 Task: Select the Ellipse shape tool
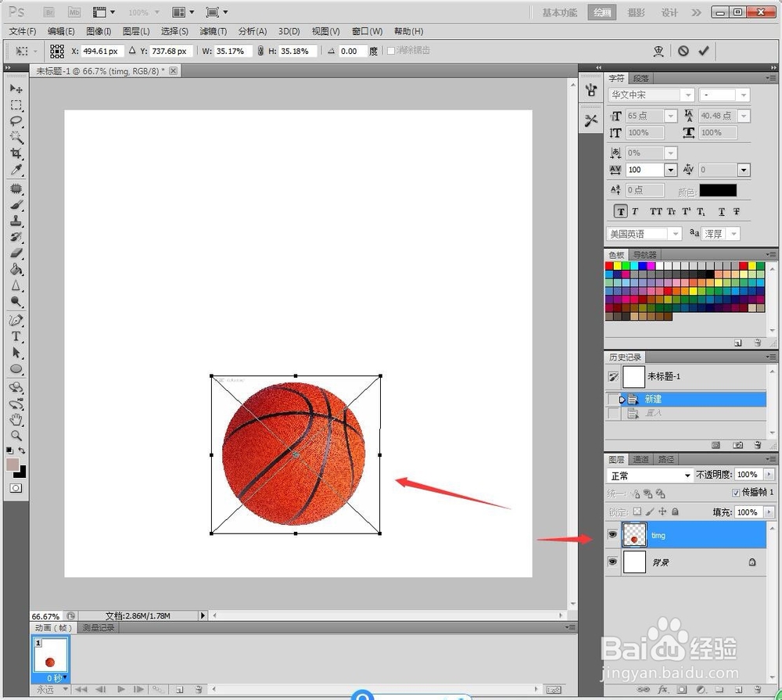point(16,369)
